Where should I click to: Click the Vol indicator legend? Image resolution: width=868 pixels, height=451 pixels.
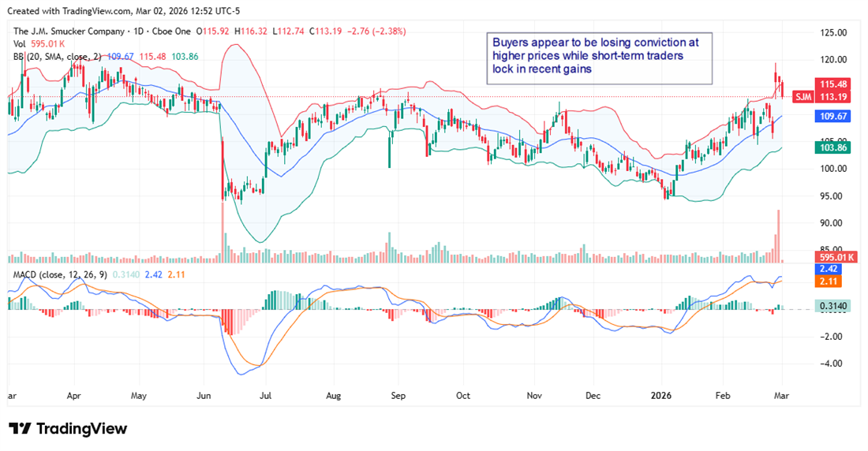(x=21, y=44)
